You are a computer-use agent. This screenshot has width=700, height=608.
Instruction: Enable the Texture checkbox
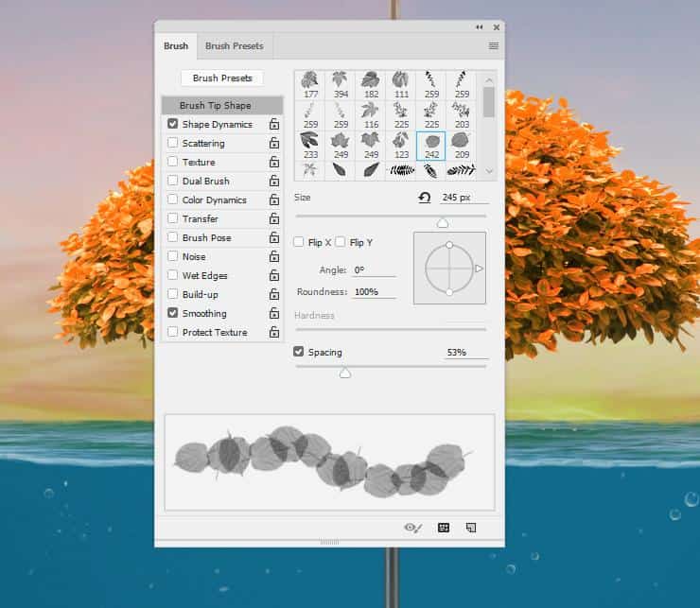pyautogui.click(x=173, y=162)
